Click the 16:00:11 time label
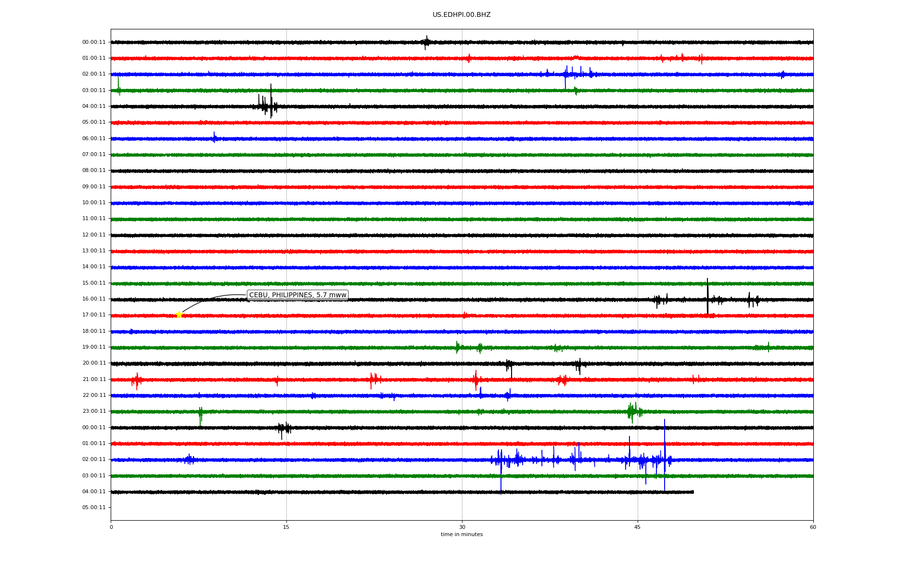The image size is (924, 578). [94, 299]
